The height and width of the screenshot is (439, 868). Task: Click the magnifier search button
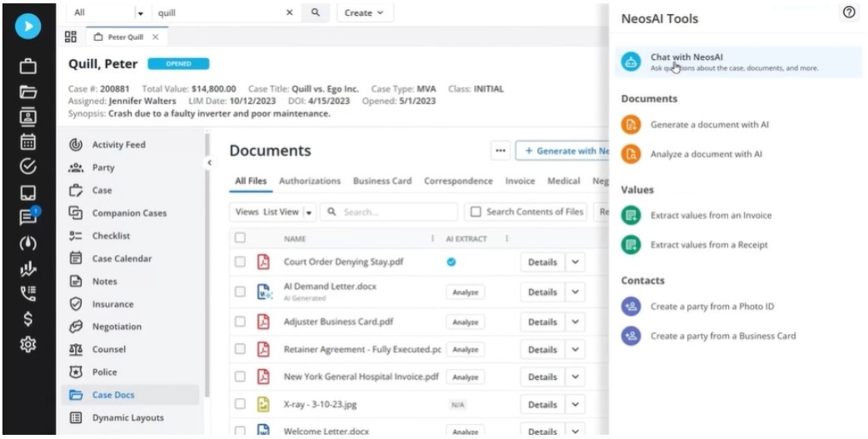click(x=316, y=12)
